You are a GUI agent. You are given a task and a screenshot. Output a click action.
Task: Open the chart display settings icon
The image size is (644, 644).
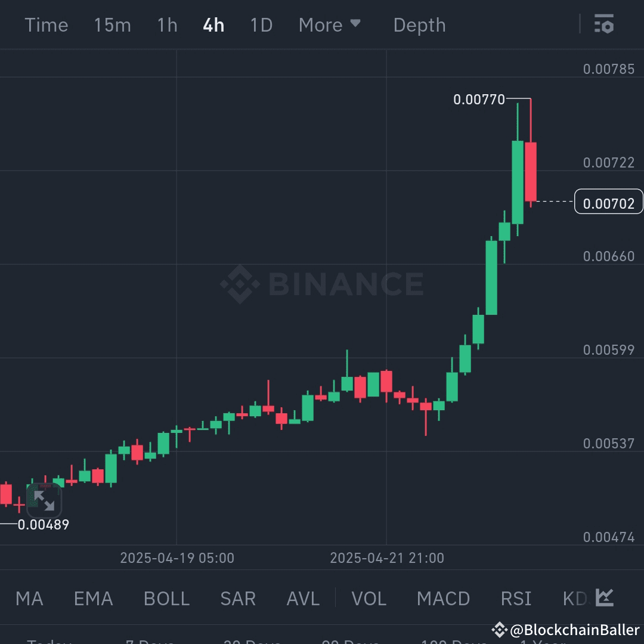604,24
